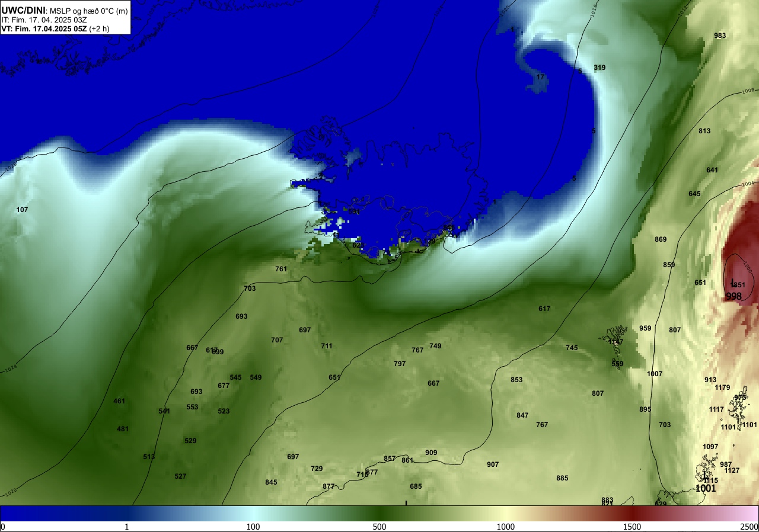This screenshot has width=759, height=532.
Task: Click the 853 height value
Action: (516, 380)
